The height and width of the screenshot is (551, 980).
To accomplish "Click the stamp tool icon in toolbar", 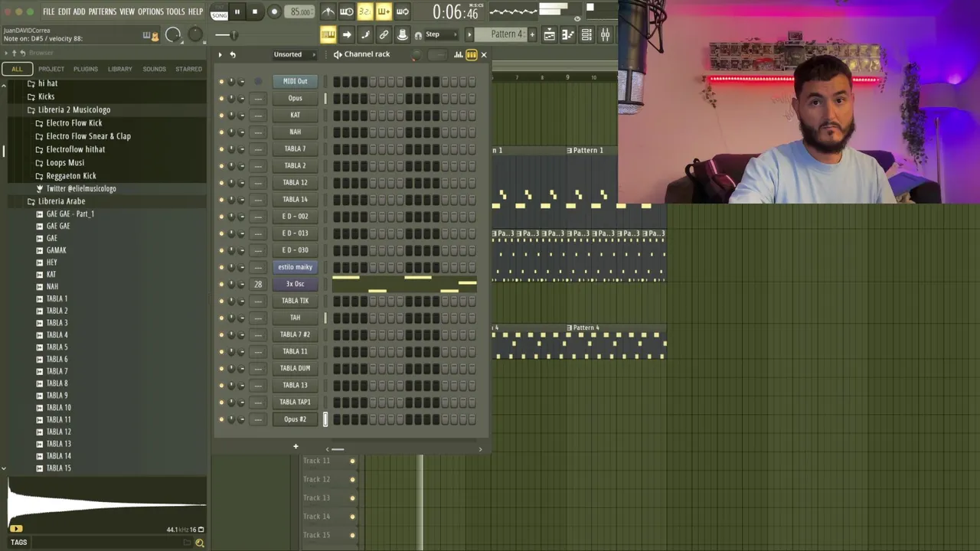I will [402, 34].
